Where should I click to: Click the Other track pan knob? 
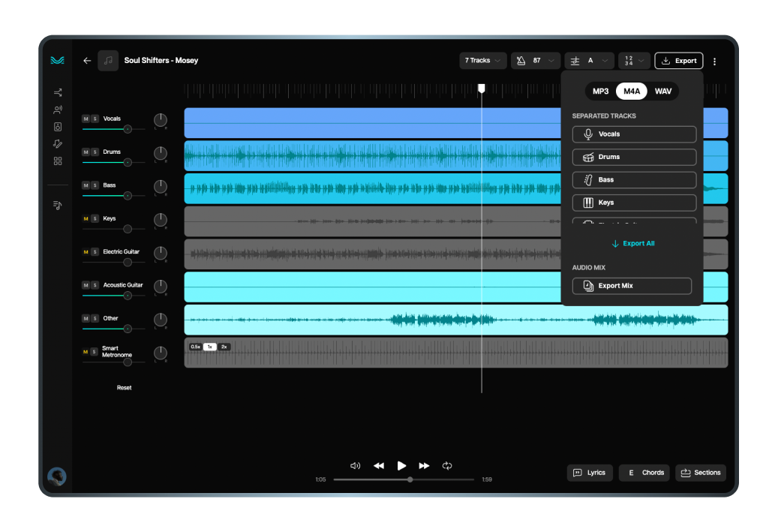tap(161, 320)
